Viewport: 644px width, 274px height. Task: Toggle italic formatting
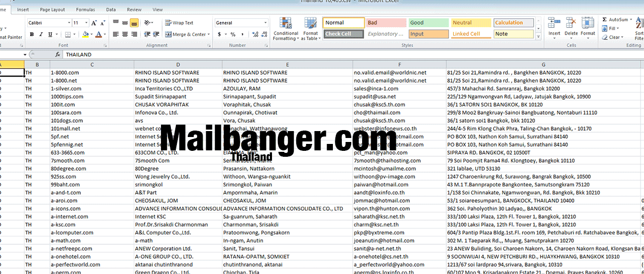pos(41,35)
